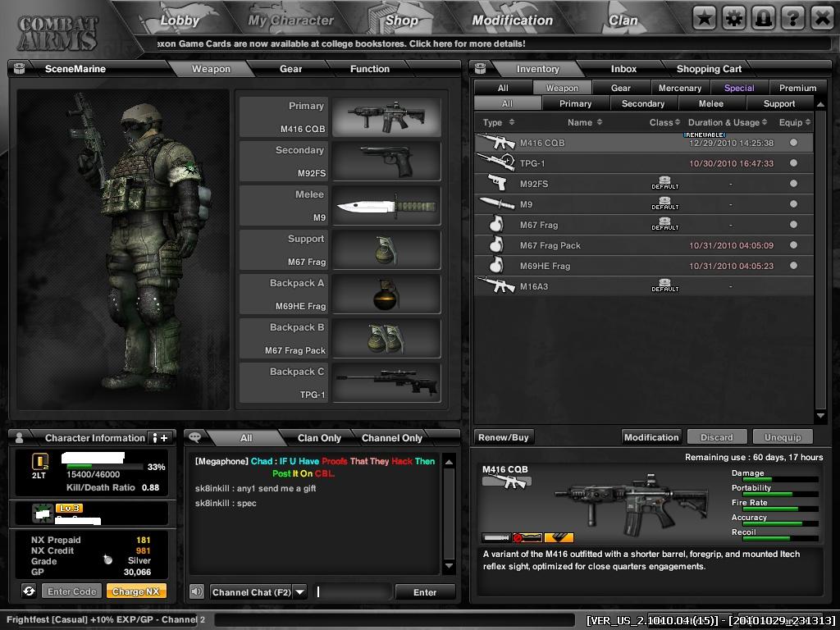The image size is (840, 630).
Task: Select the M67 Frag support slot image
Action: click(x=386, y=250)
